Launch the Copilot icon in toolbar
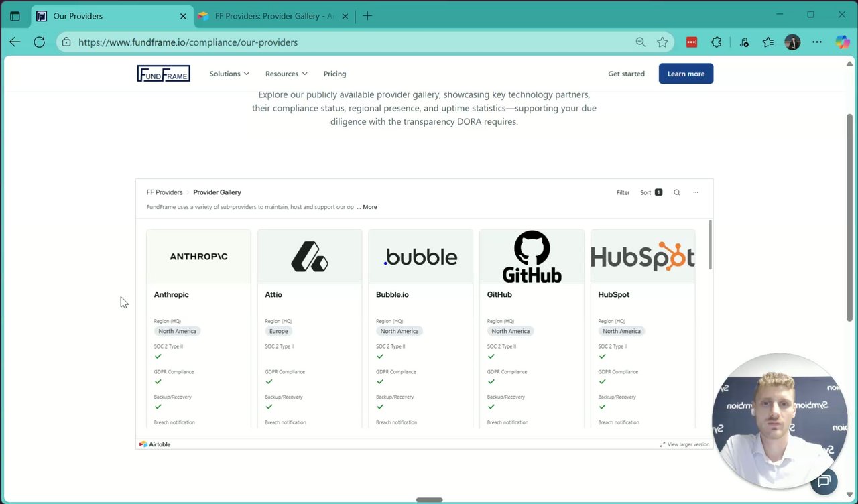The image size is (858, 504). pyautogui.click(x=842, y=42)
